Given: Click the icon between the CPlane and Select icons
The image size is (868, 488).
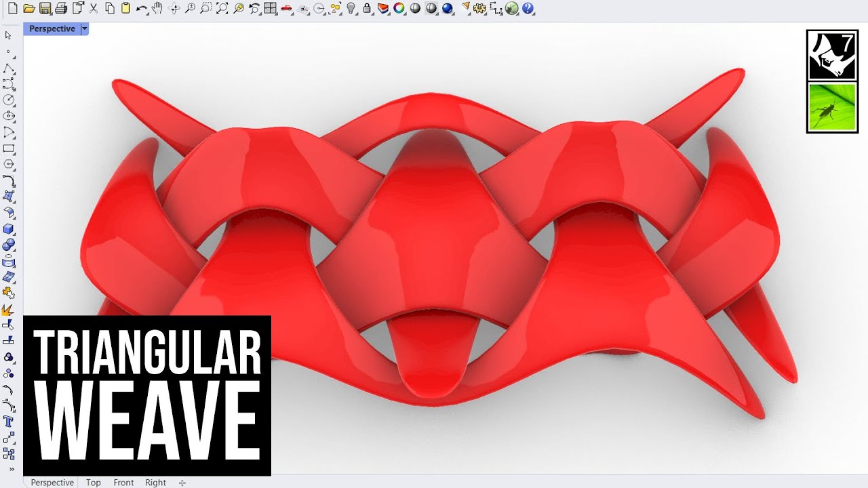Looking at the screenshot, I should (319, 8).
